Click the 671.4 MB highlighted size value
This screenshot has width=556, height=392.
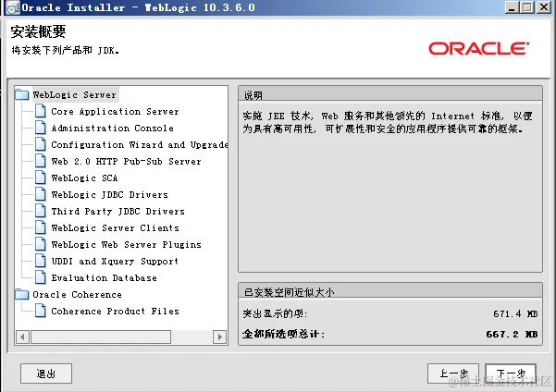515,313
